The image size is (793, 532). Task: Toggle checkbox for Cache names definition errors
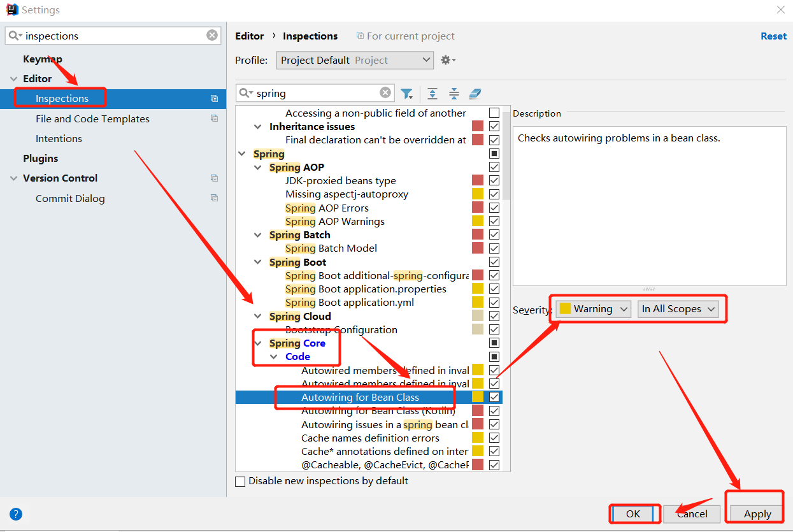pyautogui.click(x=494, y=438)
